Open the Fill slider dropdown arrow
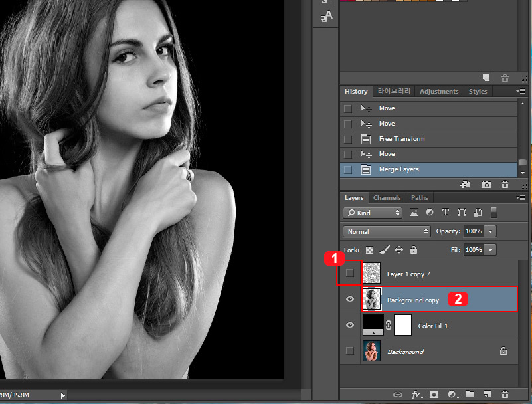The image size is (532, 404). coord(490,250)
